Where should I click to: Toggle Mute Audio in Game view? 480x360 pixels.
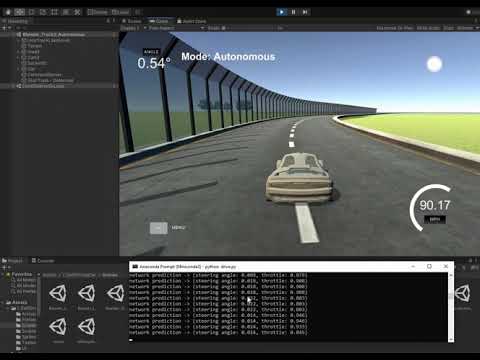tap(428, 28)
